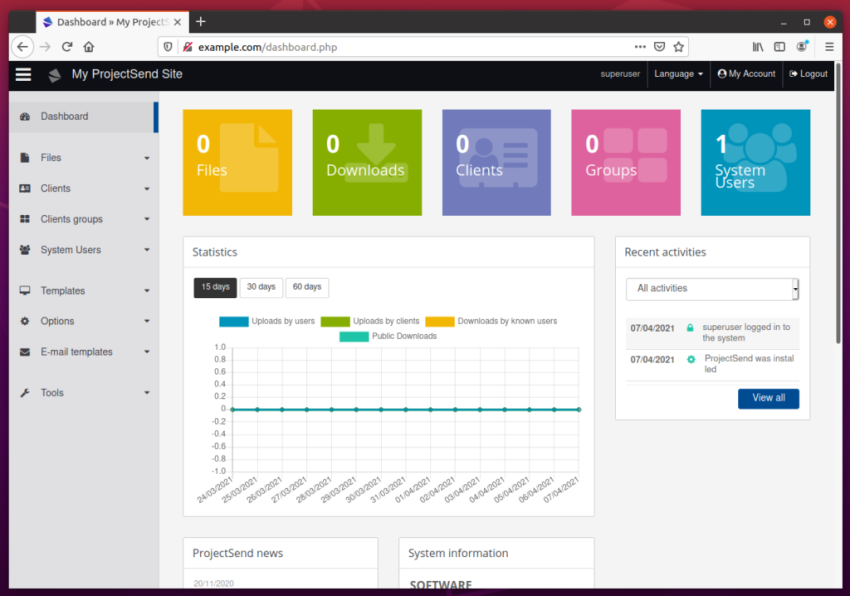Expand the Options sidebar submenu

[147, 321]
